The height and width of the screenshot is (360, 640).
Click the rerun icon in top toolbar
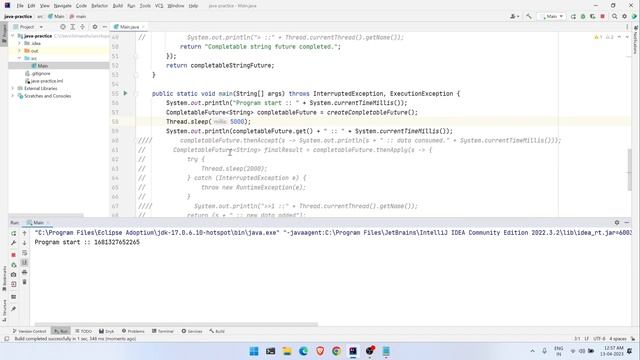coord(573,16)
